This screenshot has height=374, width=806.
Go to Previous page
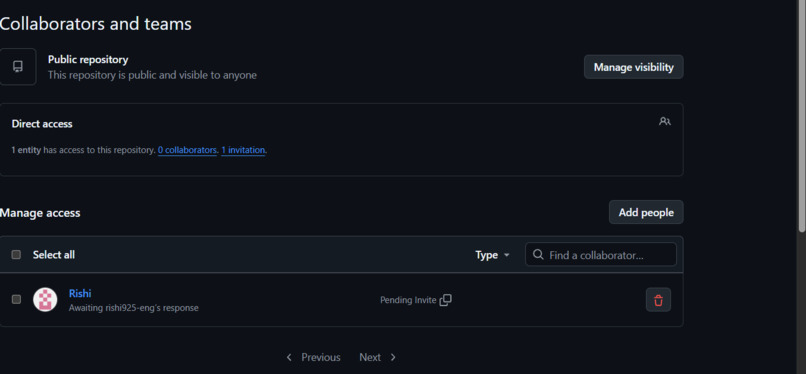click(313, 357)
